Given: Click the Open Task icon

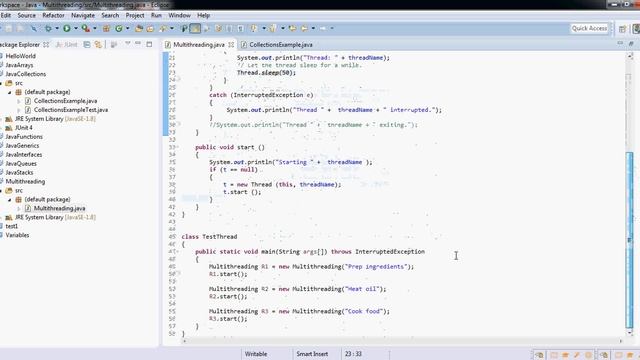Looking at the screenshot, I should tap(150, 28).
